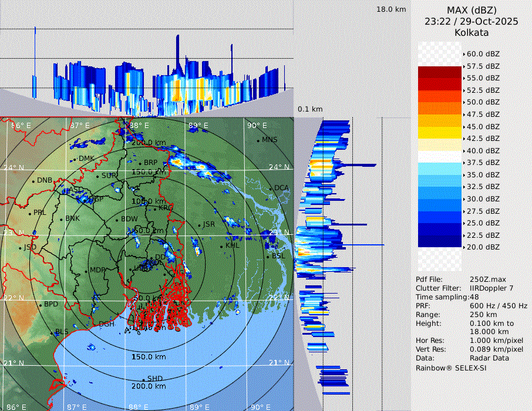Click the 18.0 km height label
This screenshot has width=532, height=411.
click(x=391, y=9)
